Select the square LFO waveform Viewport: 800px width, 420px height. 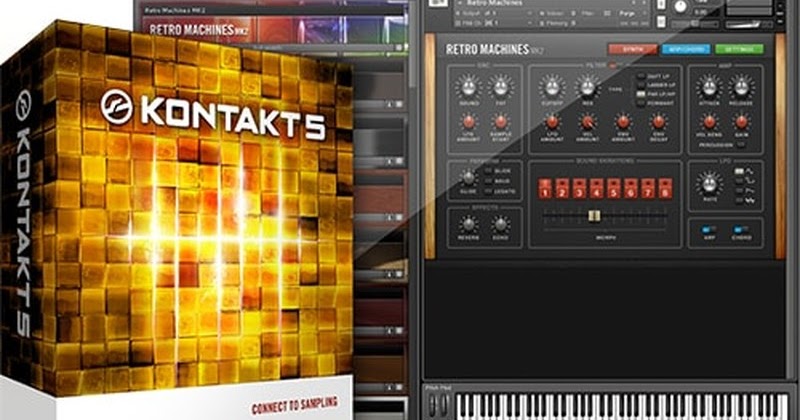(739, 181)
